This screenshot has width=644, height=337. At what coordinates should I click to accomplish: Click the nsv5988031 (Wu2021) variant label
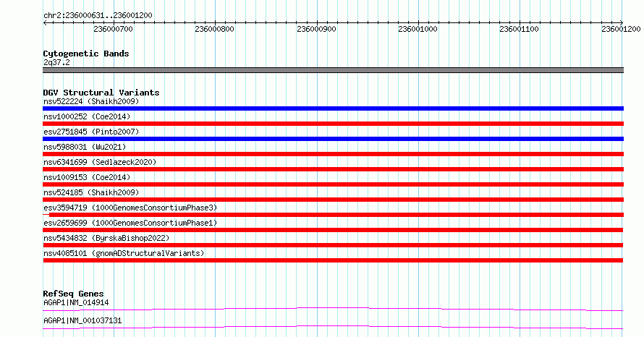pos(85,147)
